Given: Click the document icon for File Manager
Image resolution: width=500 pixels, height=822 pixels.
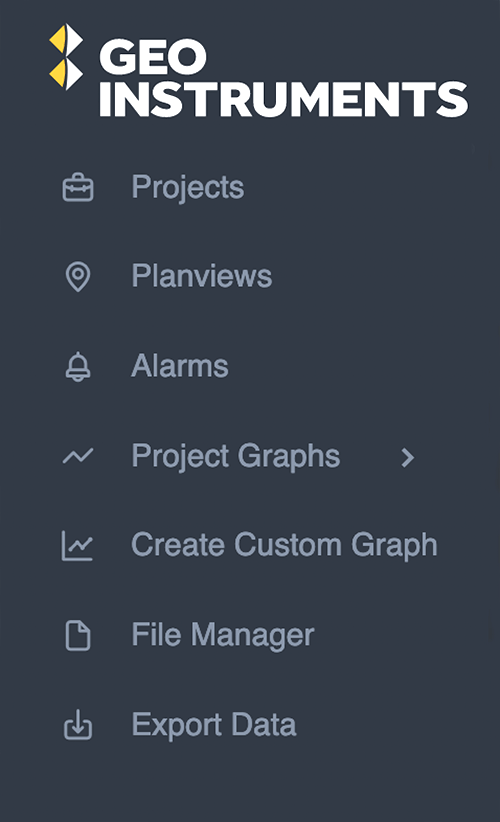Looking at the screenshot, I should 78,636.
